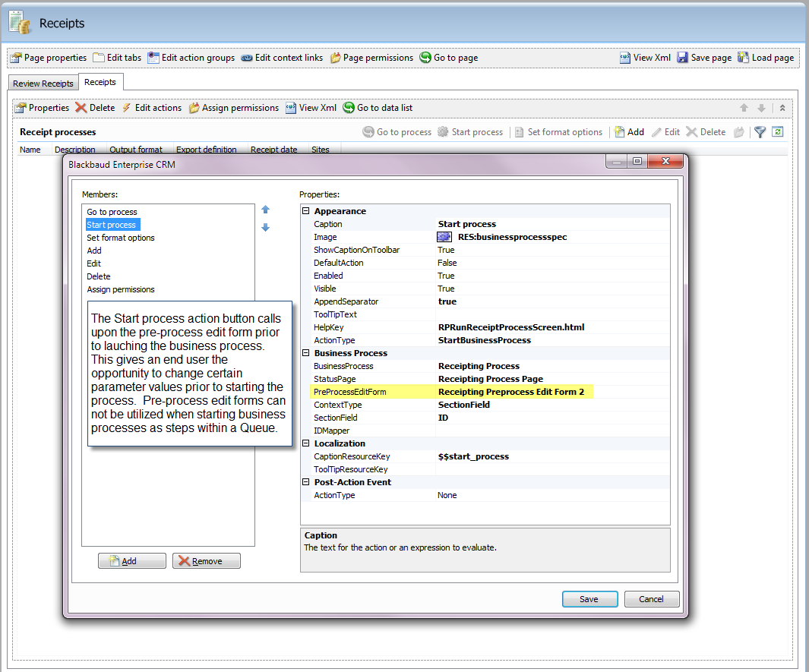
Task: Click Delete in the Receipt processes toolbar
Action: [706, 132]
